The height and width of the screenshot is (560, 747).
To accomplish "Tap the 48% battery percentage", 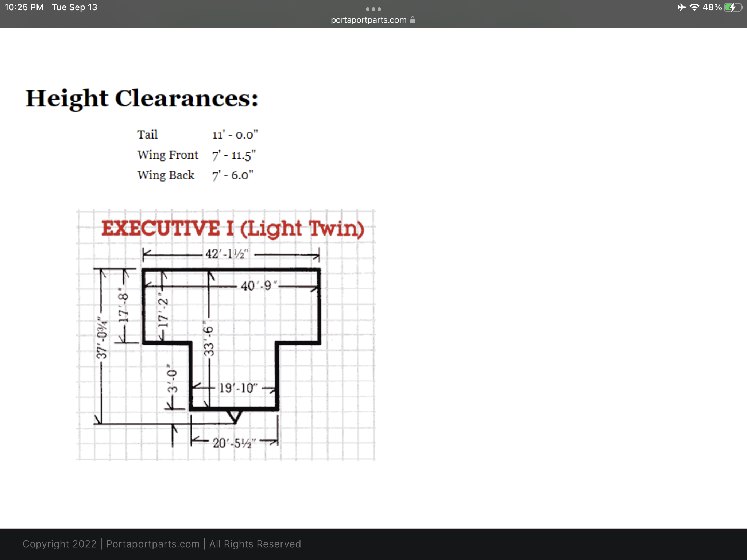I will click(712, 7).
